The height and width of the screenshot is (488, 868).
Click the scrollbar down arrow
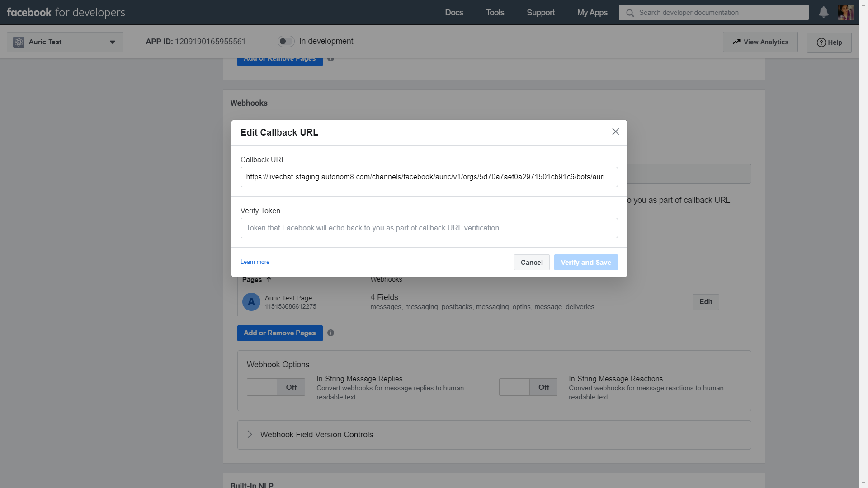pyautogui.click(x=863, y=483)
